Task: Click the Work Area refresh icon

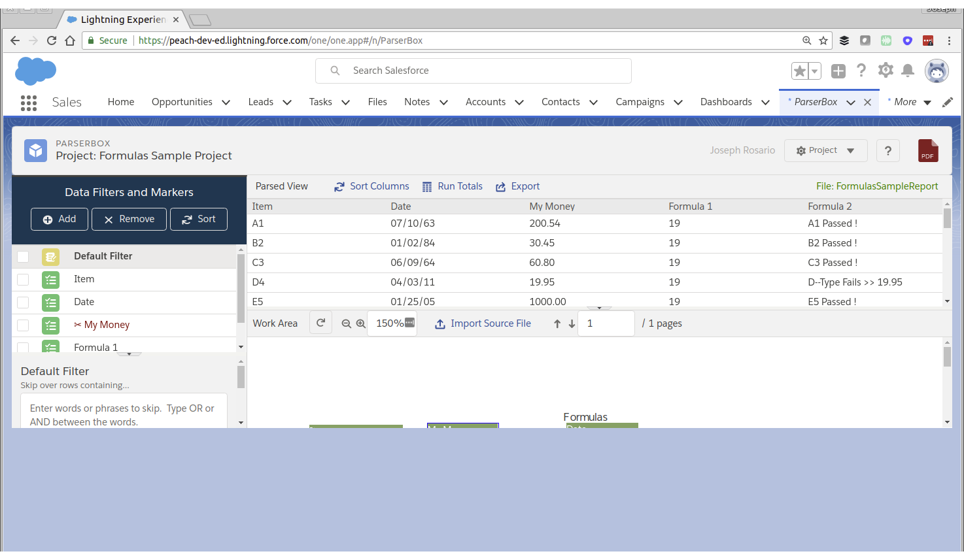Action: pyautogui.click(x=320, y=323)
